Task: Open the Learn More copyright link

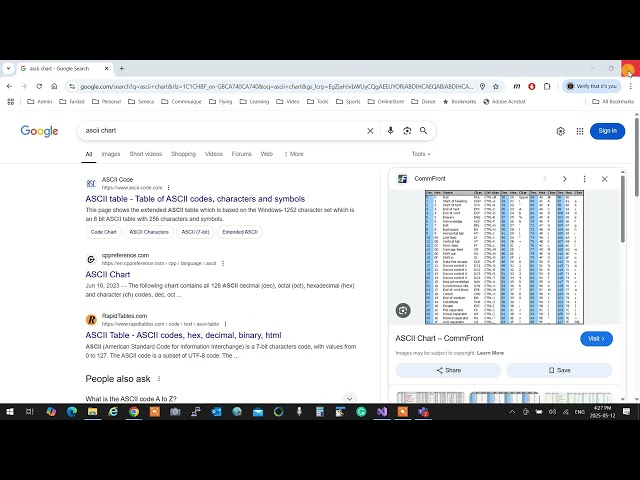Action: (490, 353)
